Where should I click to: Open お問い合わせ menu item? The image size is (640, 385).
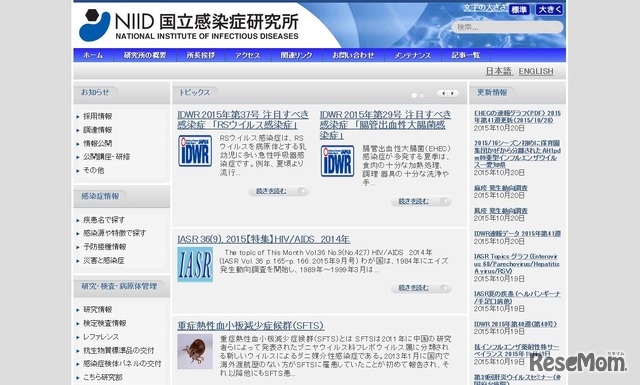click(x=353, y=55)
